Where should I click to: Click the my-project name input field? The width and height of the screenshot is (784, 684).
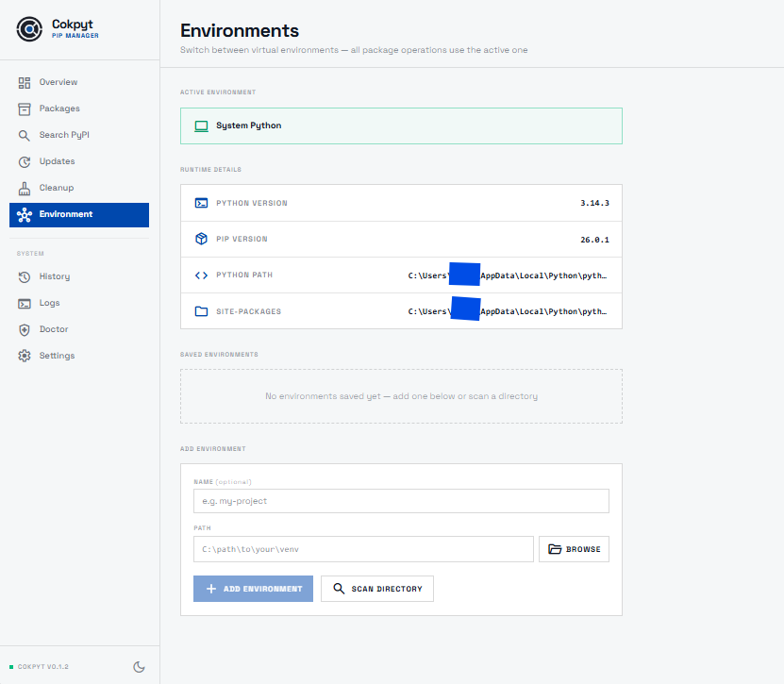400,501
